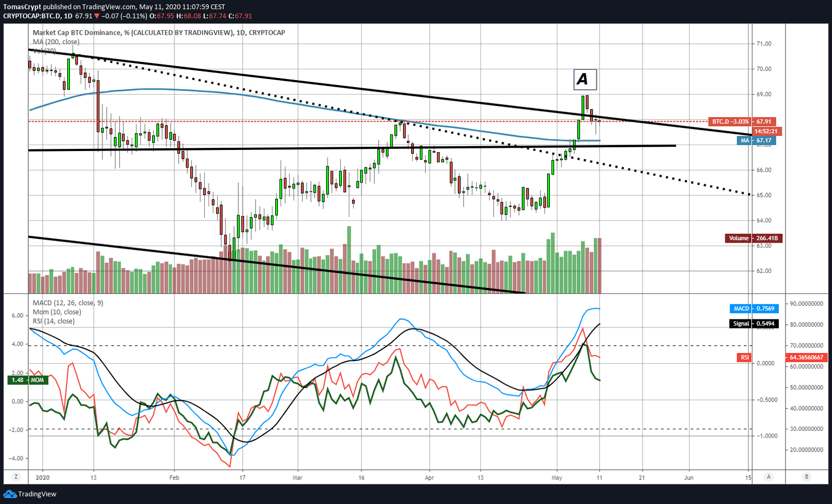Click the 64.00 price scale value
The width and height of the screenshot is (832, 504).
(x=764, y=220)
